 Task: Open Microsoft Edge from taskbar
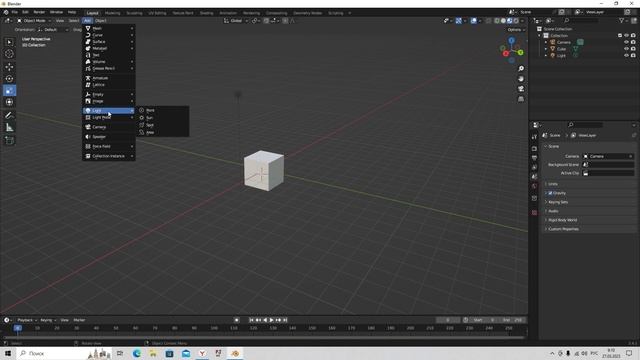[136, 353]
